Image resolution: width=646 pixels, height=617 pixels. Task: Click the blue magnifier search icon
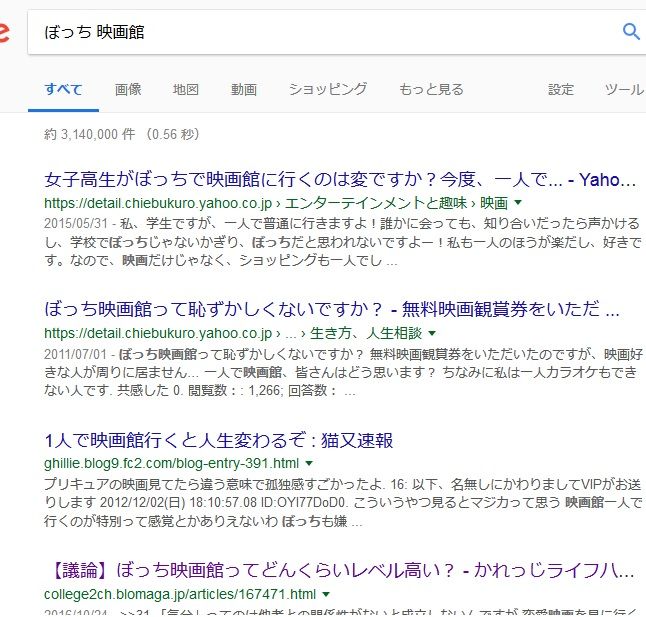[x=631, y=31]
